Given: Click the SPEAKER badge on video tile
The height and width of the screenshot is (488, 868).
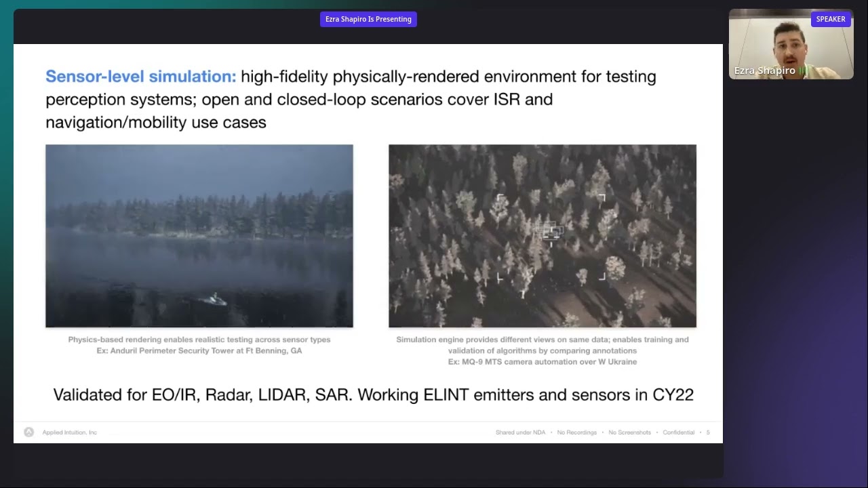Looking at the screenshot, I should pos(831,19).
